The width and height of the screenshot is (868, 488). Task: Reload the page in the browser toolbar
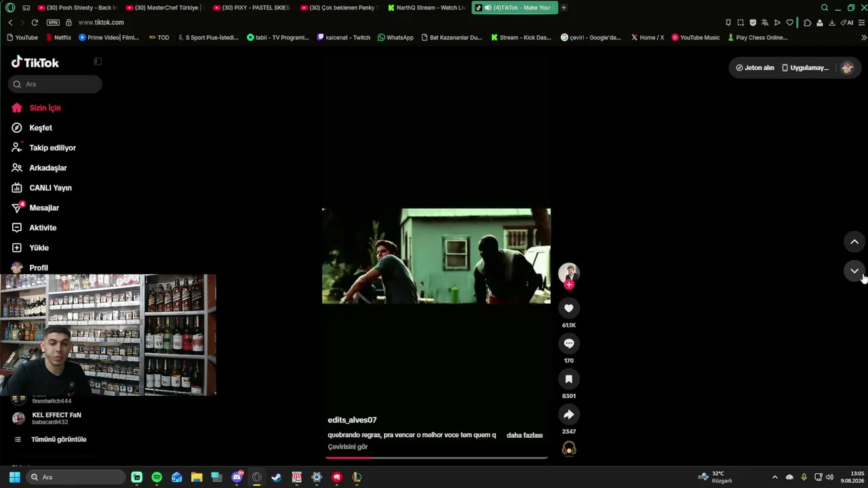coord(35,22)
